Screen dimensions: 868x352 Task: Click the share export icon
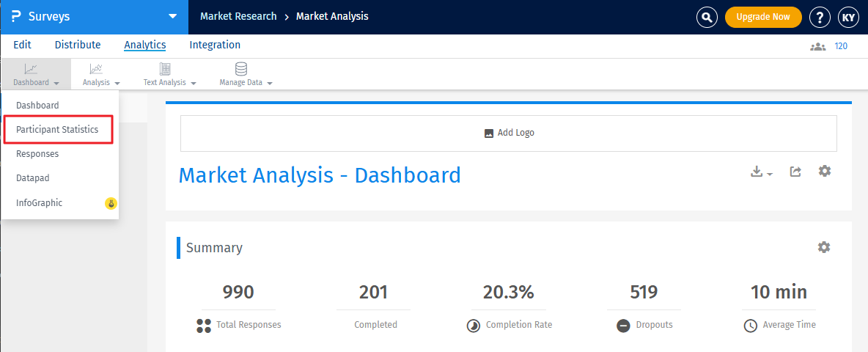[x=795, y=172]
